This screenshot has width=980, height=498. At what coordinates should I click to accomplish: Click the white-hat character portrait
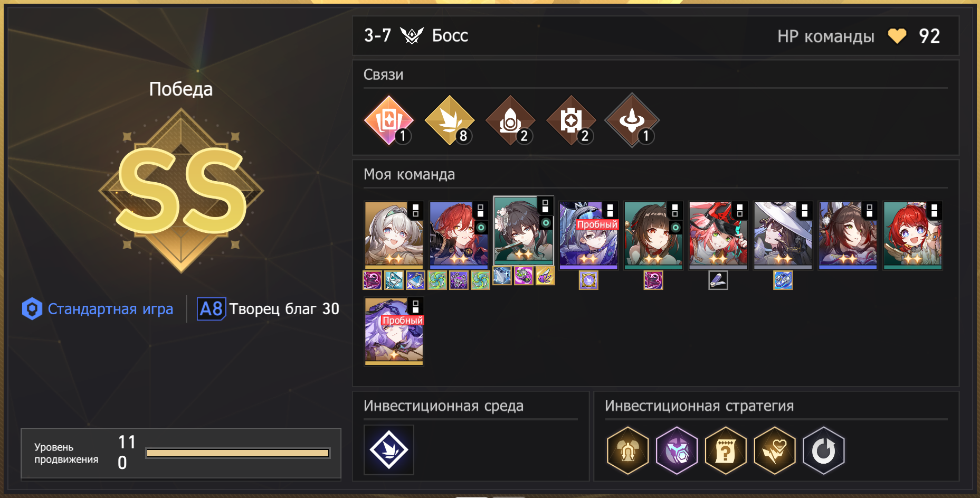[783, 235]
